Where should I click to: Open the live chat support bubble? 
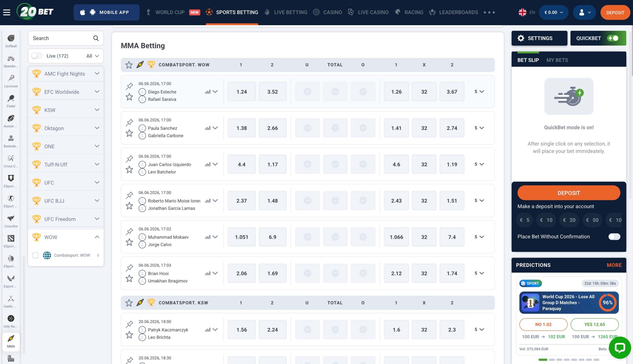[x=620, y=347]
